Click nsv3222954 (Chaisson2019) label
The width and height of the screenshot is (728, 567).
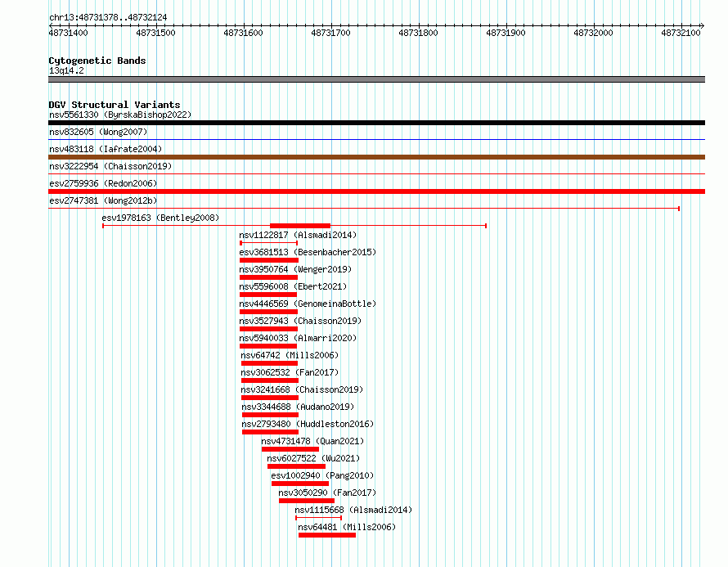110,166
